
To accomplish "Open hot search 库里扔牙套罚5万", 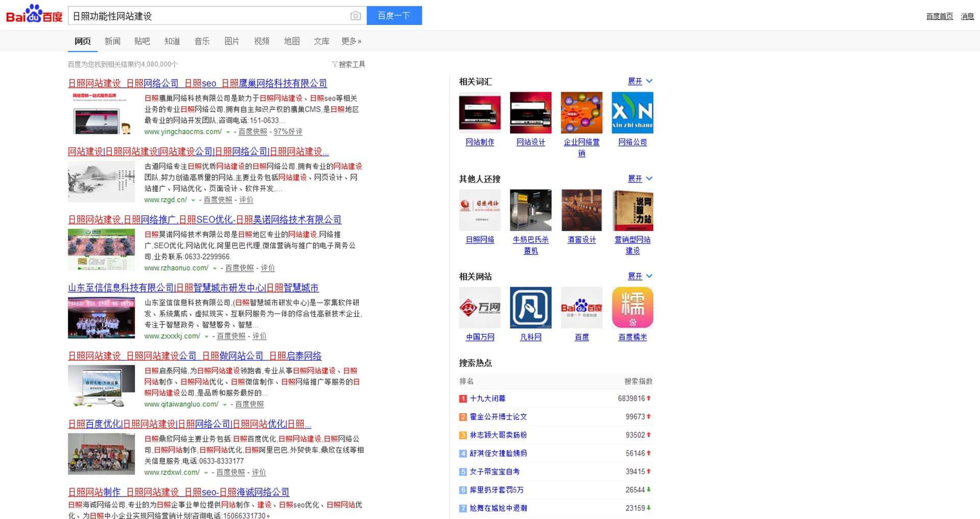I will click(497, 490).
